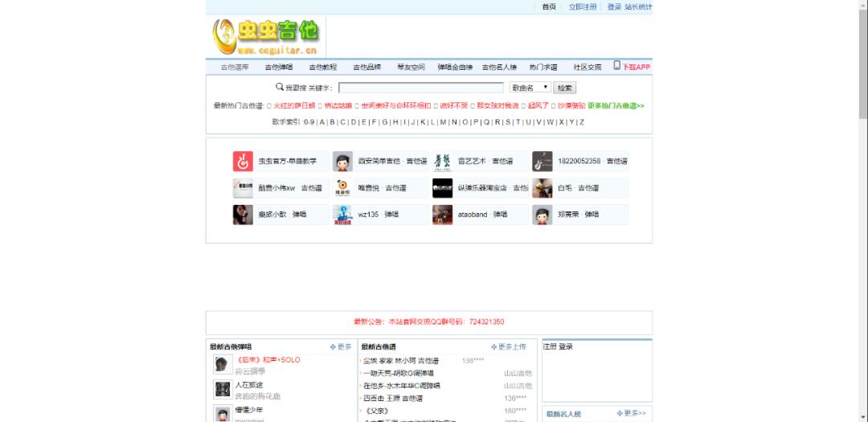Select singer index letter Z
The width and height of the screenshot is (868, 422).
(582, 122)
